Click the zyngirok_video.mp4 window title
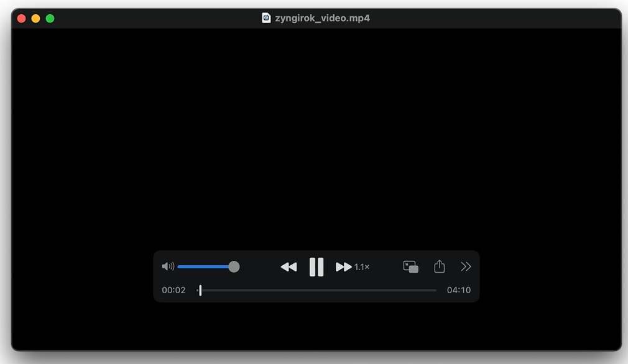This screenshot has height=364, width=628. click(x=322, y=18)
